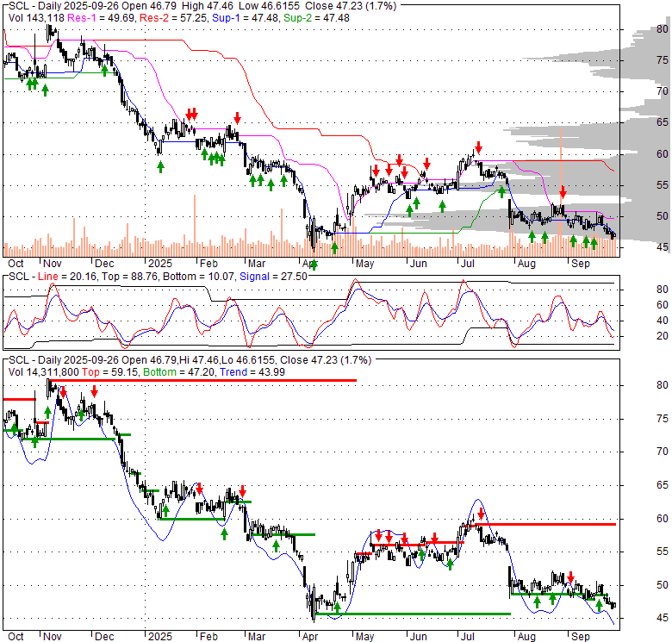Image resolution: width=672 pixels, height=642 pixels.
Task: Click the red sell arrow above July peak, top chart
Action: coord(479,147)
